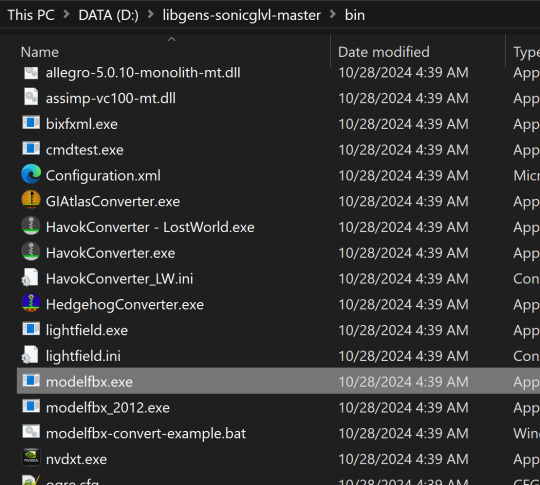Select the file name cmdtest.exe
The width and height of the screenshot is (540, 485).
click(85, 150)
